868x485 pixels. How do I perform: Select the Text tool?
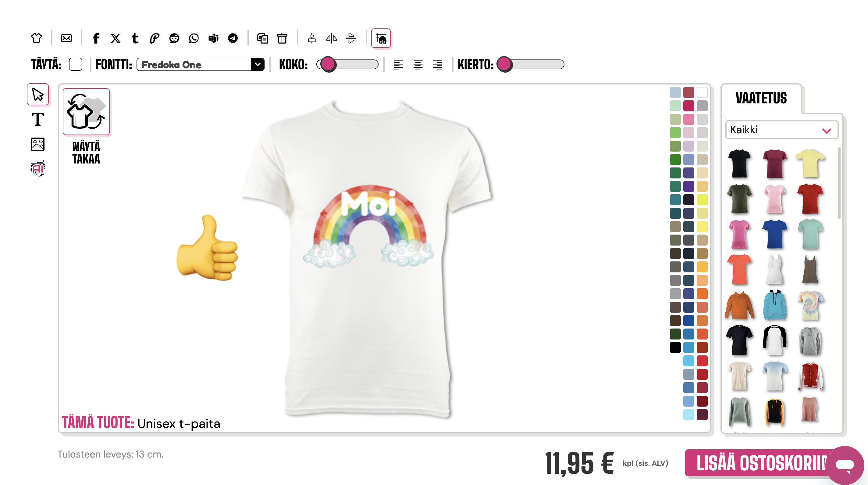38,119
